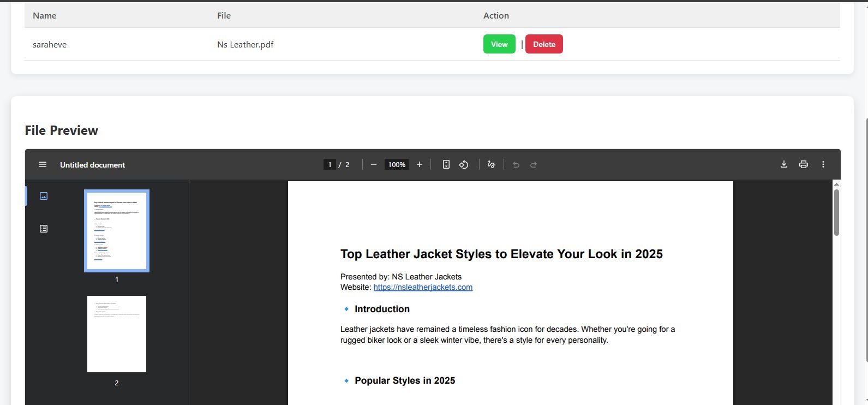Click the zoom out minus icon
Image resolution: width=868 pixels, height=405 pixels.
point(374,165)
